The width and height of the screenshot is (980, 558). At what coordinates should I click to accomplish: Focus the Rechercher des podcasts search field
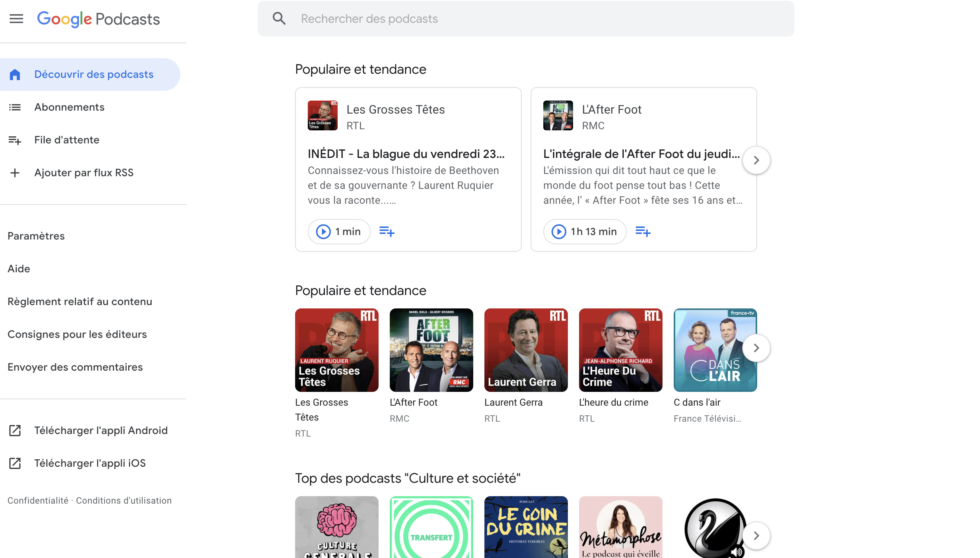[526, 18]
